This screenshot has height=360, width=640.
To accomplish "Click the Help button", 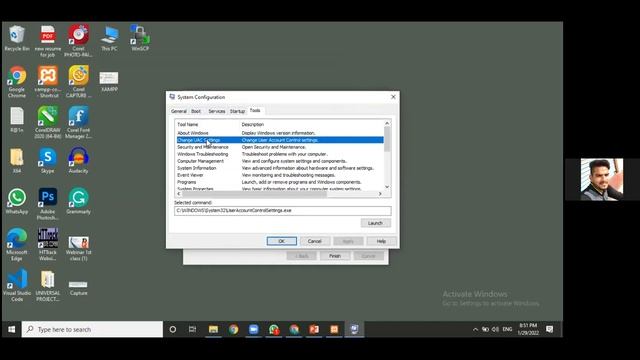I will click(381, 241).
